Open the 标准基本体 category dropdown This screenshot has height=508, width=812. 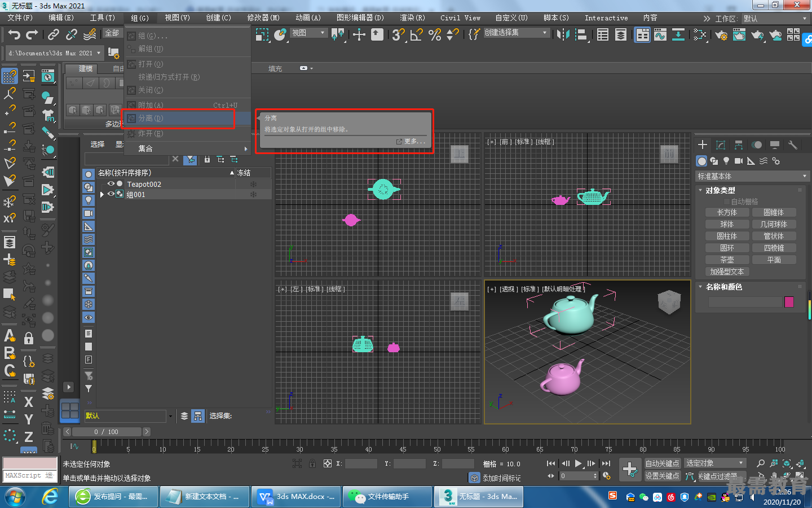[752, 176]
